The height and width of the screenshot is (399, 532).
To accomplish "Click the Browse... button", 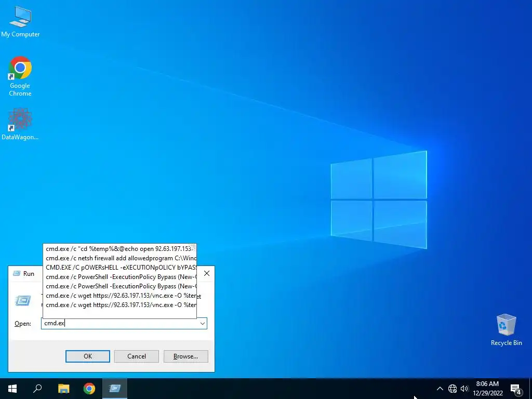I will pos(185,356).
